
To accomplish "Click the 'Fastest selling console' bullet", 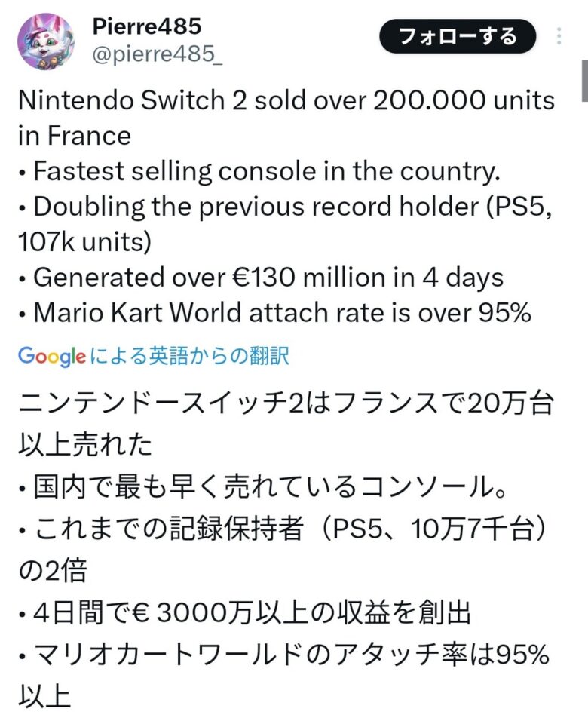I will pos(259,171).
